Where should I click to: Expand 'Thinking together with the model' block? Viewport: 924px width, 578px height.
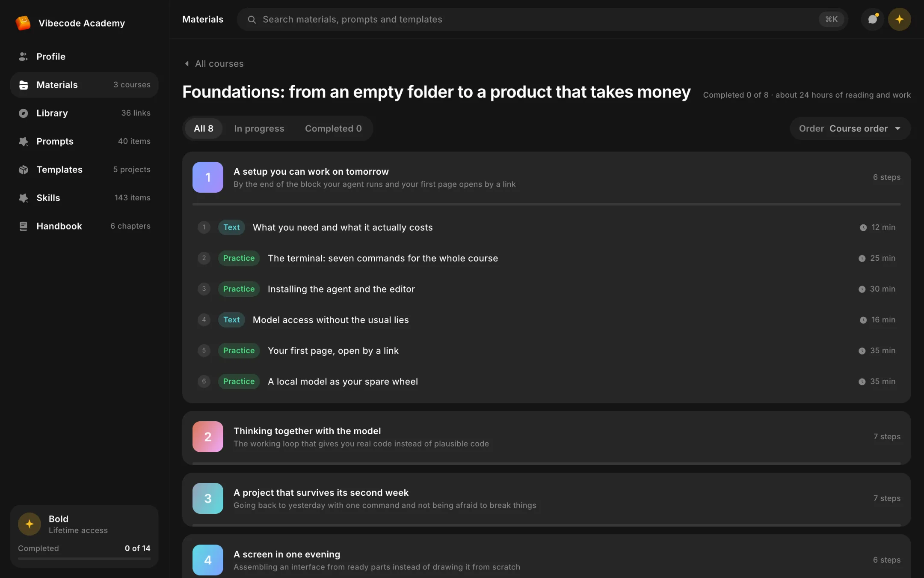(x=547, y=437)
